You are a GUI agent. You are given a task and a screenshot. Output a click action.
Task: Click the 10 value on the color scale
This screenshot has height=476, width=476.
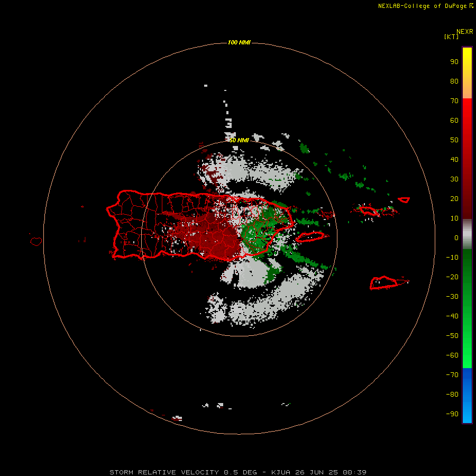click(x=454, y=218)
